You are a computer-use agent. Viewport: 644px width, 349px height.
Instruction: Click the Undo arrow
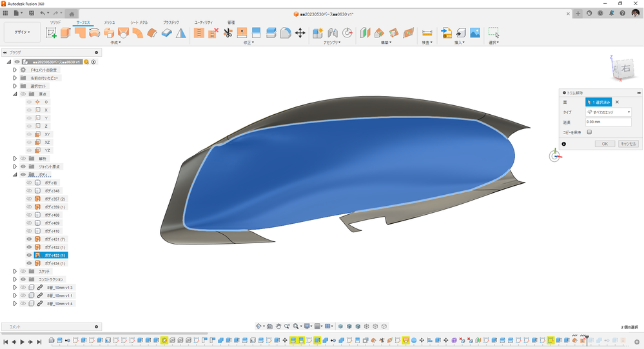[x=43, y=13]
